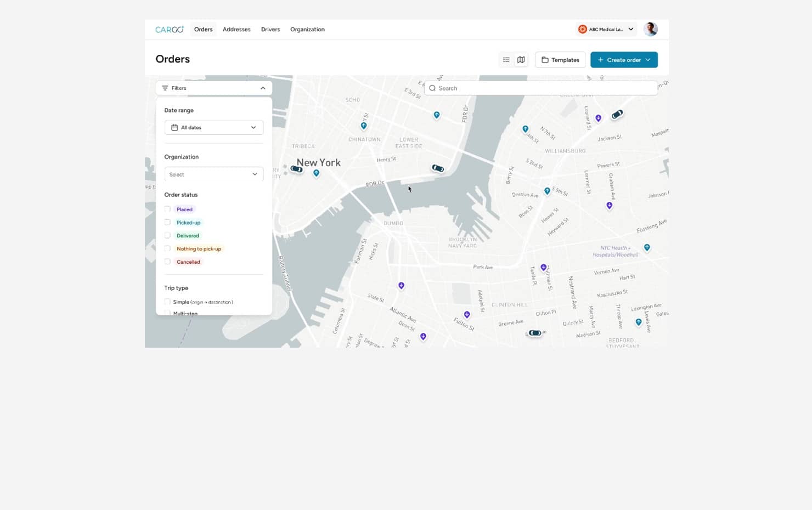Go to the Addresses page
Image resolution: width=812 pixels, height=510 pixels.
click(236, 30)
